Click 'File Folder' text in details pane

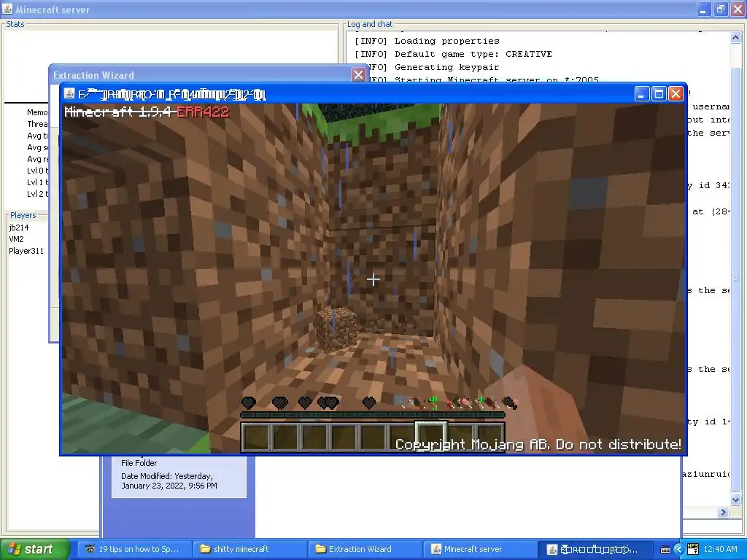pos(139,463)
